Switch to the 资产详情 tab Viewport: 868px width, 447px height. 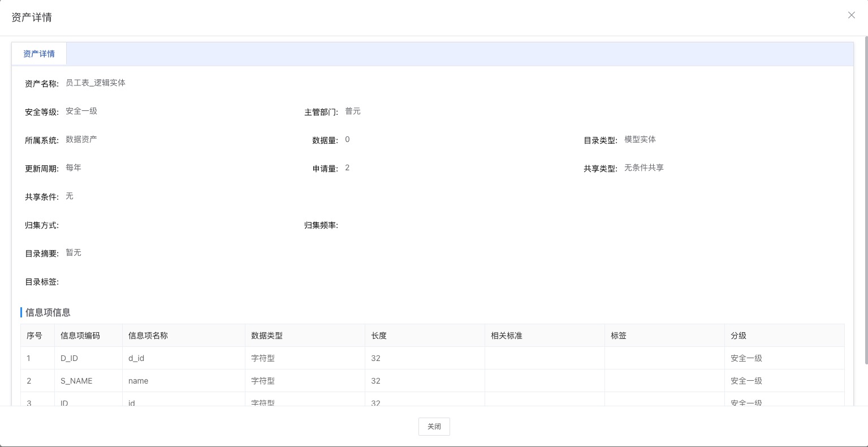[x=39, y=54]
